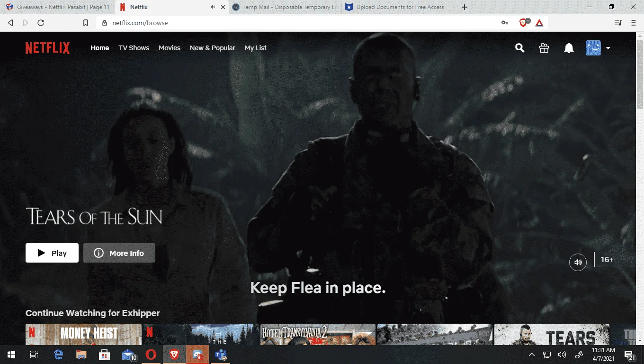Open New & Popular page
Screen dimensions: 644x364
(213, 48)
